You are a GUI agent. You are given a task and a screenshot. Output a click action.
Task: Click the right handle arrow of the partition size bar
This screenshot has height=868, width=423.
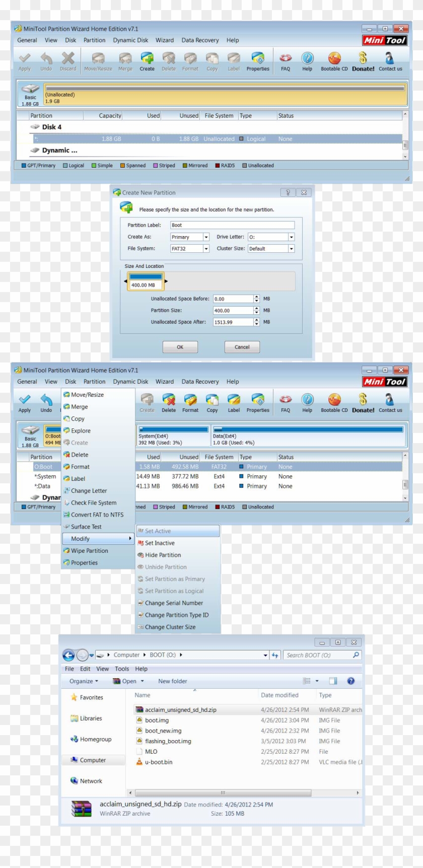(x=166, y=281)
